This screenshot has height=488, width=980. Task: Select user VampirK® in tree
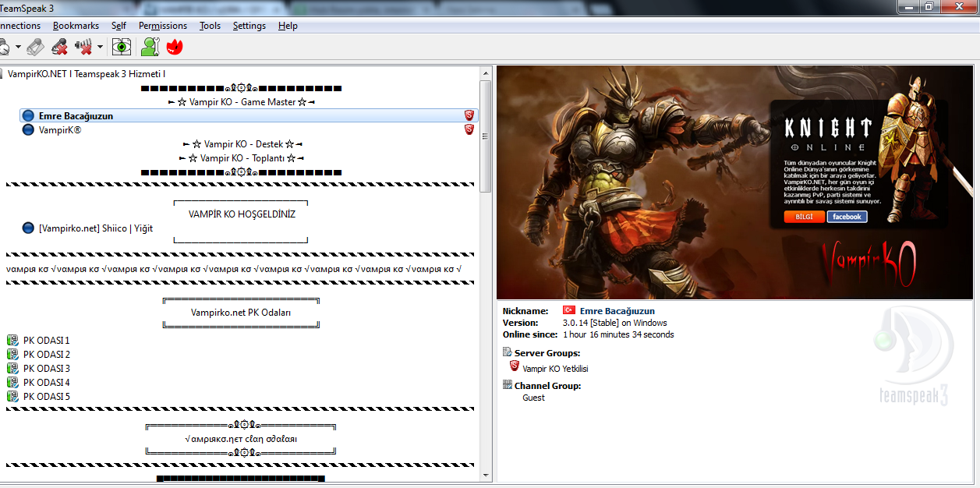click(60, 130)
